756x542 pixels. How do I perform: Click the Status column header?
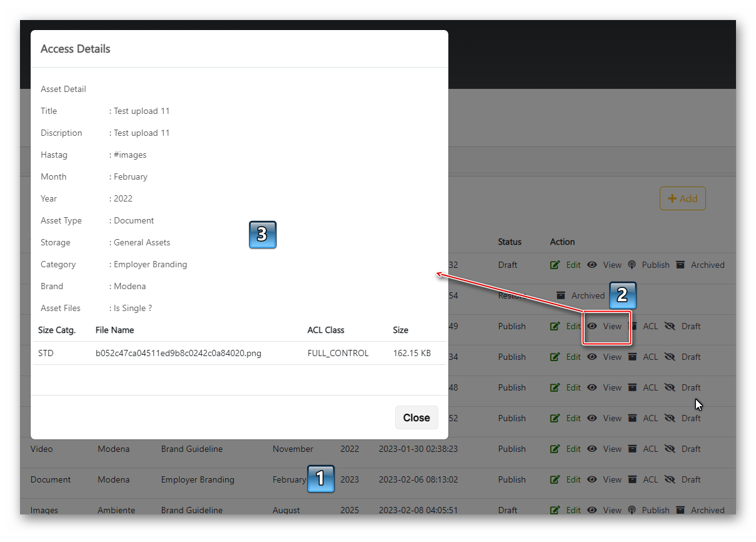click(510, 242)
